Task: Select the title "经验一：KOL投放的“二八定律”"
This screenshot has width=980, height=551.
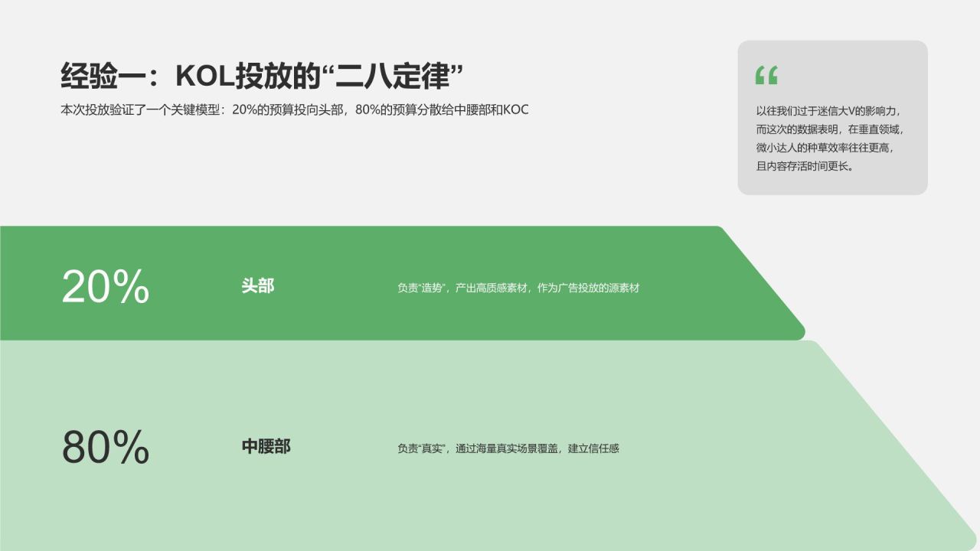Action: coord(263,77)
